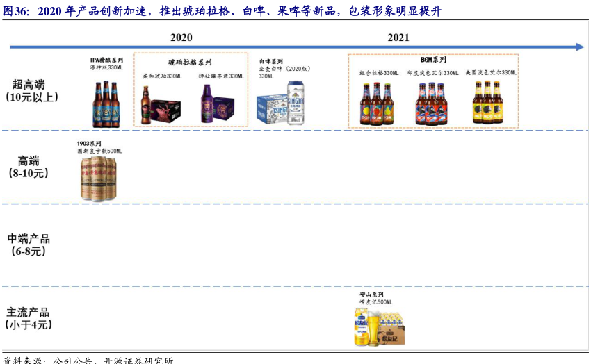591x364 pixels.
Task: Click the purple amber lager bottle with box
Action: pos(221,105)
